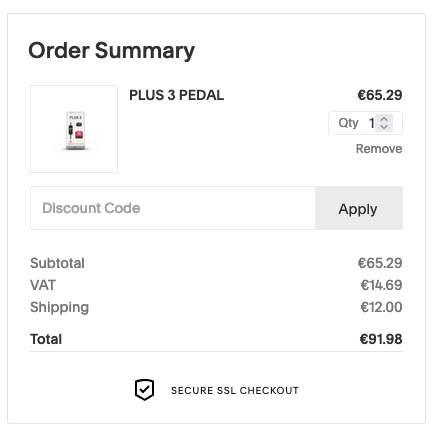
Task: Click the bold Total label
Action: [46, 339]
